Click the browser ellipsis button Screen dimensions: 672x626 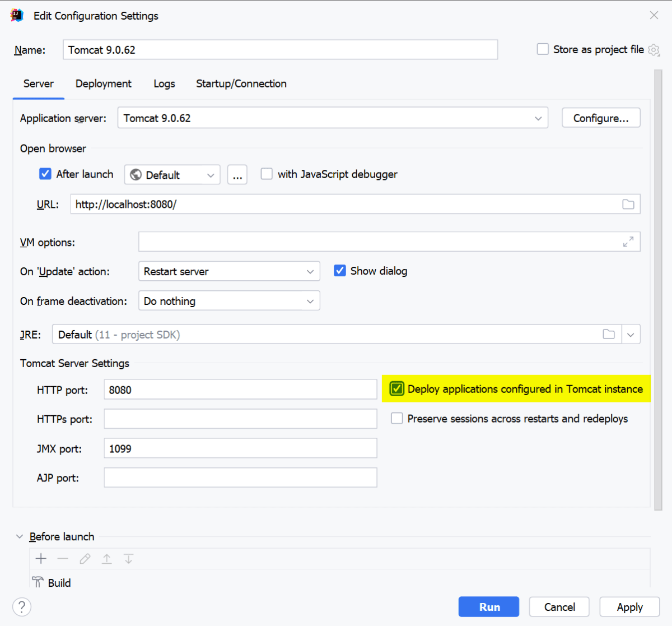point(237,175)
